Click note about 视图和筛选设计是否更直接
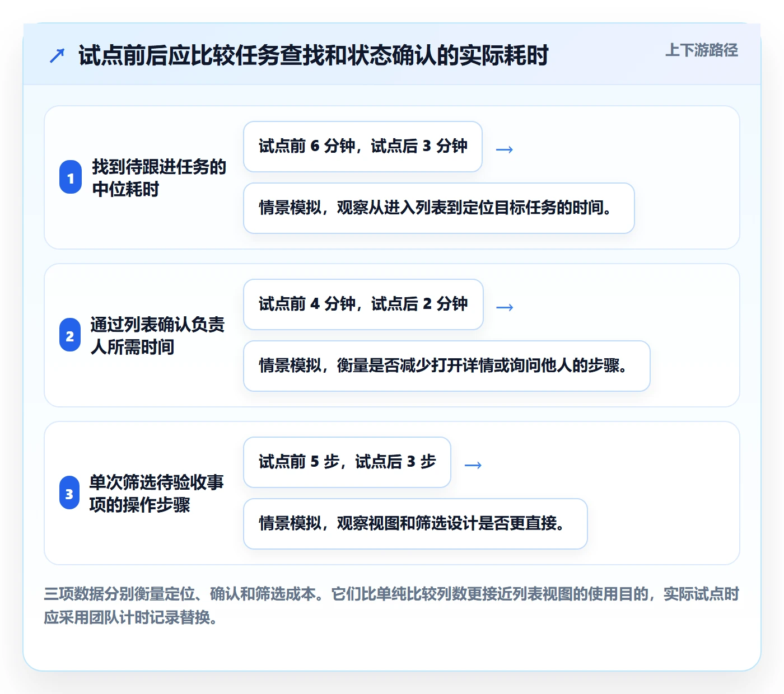The height and width of the screenshot is (694, 784). point(416,524)
